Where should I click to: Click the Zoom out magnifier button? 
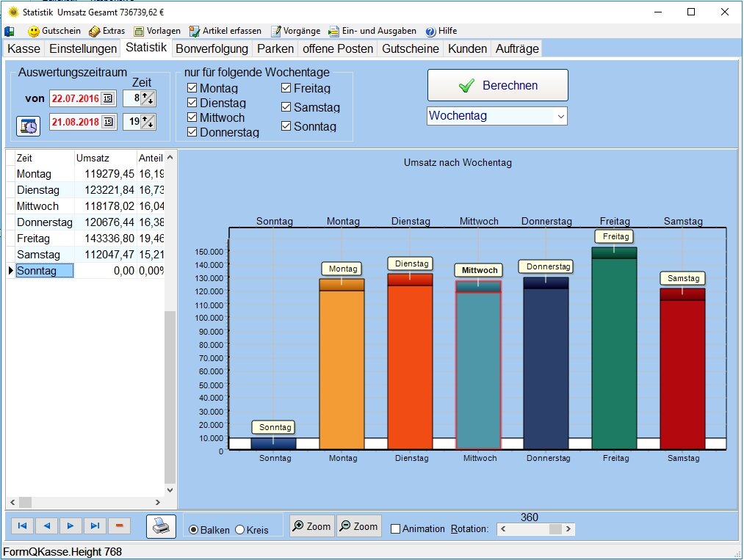(358, 526)
